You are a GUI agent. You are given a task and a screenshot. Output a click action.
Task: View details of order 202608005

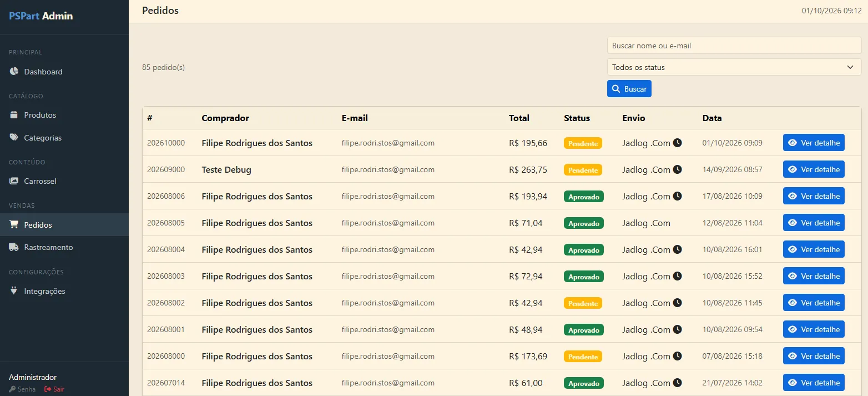coord(814,223)
